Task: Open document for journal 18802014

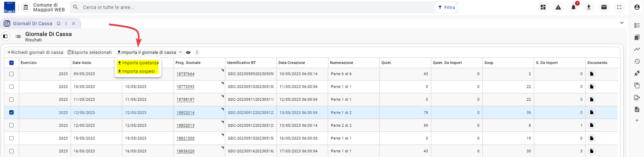Action: 591,112
